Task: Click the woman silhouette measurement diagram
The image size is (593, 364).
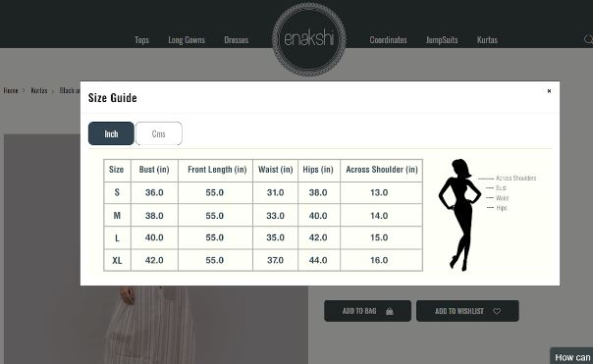Action: (x=459, y=215)
